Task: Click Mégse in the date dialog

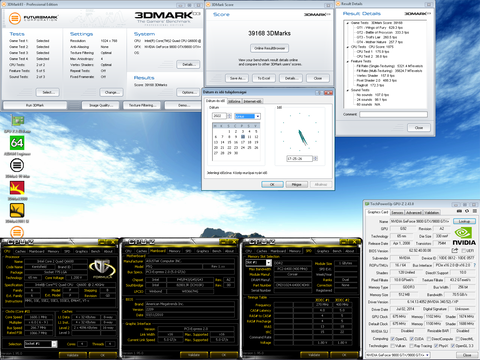Action: pyautogui.click(x=296, y=185)
